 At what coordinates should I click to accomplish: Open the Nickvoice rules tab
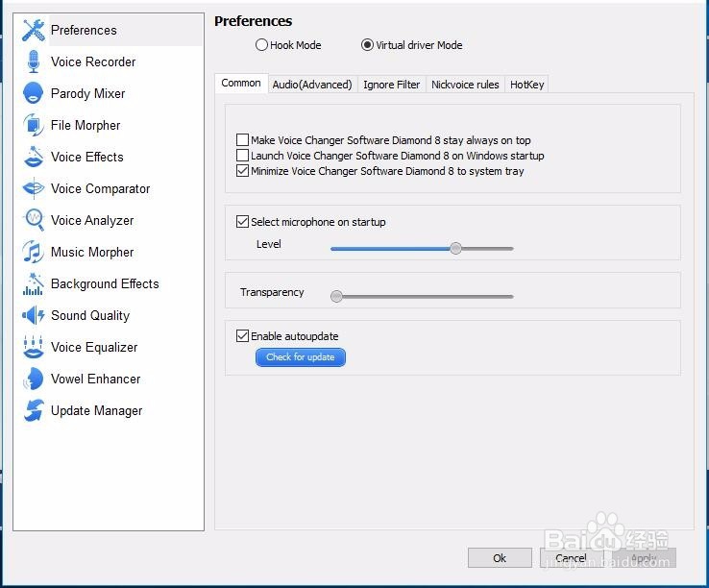click(465, 85)
